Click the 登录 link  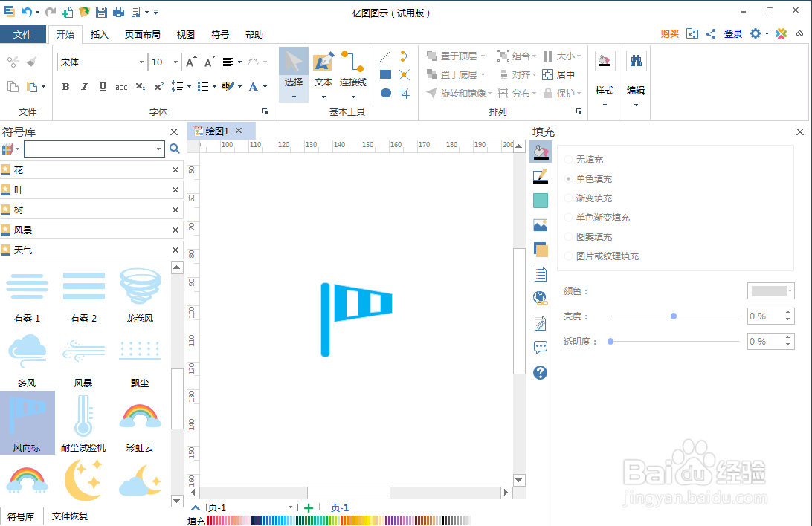[x=732, y=33]
